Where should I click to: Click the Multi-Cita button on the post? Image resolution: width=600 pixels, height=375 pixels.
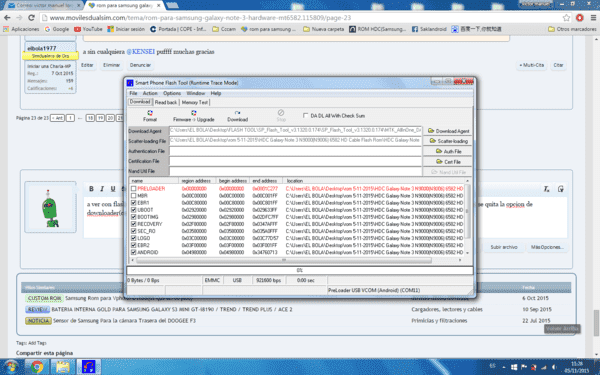tap(532, 65)
